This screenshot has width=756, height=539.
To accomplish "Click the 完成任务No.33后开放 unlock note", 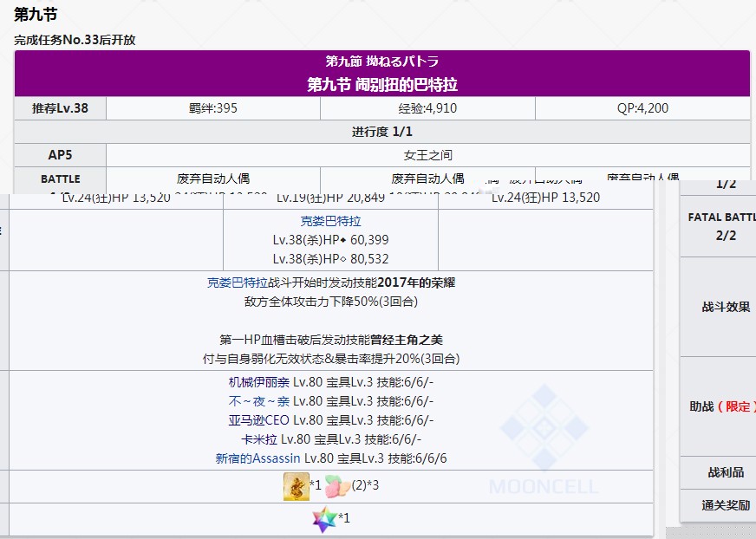I will click(x=75, y=40).
